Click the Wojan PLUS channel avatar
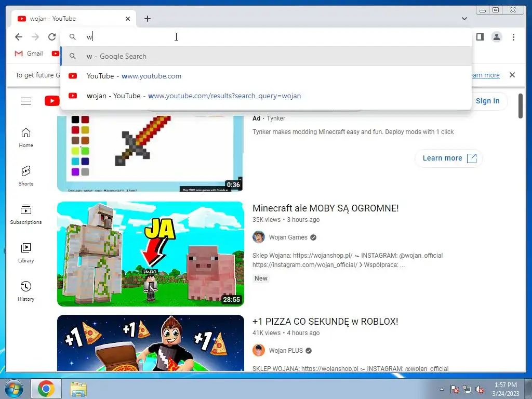This screenshot has width=532, height=399. pos(259,351)
